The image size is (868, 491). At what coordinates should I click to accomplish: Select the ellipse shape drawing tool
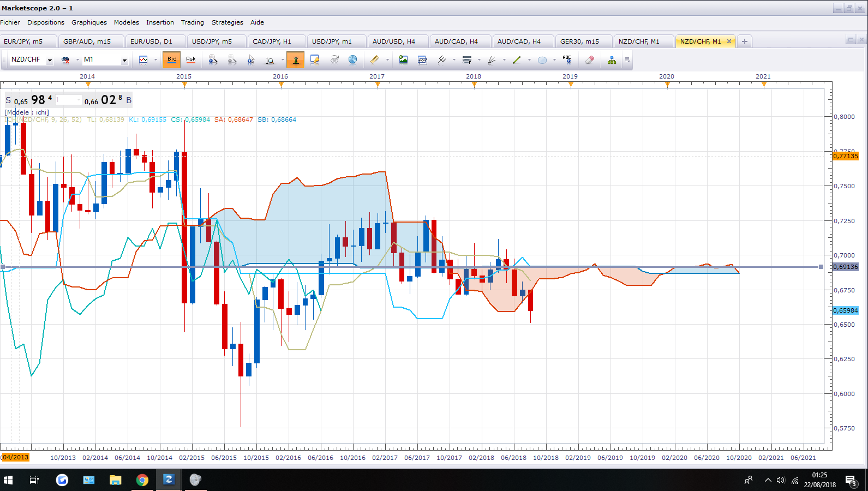(542, 59)
